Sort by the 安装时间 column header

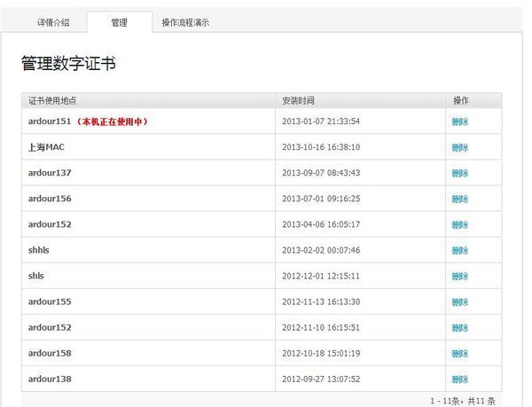(298, 100)
